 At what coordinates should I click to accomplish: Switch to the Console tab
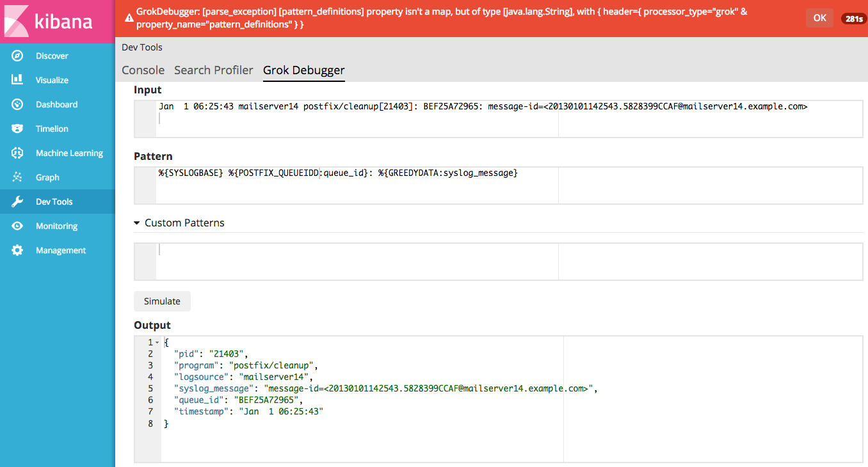pyautogui.click(x=143, y=70)
